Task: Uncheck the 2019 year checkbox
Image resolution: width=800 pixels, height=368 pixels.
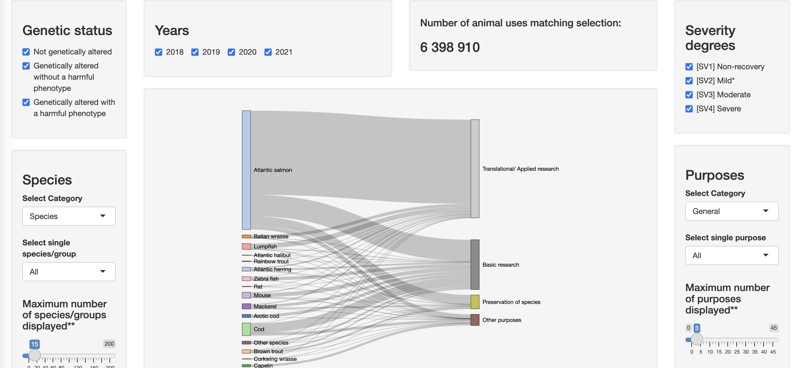Action: tap(195, 52)
